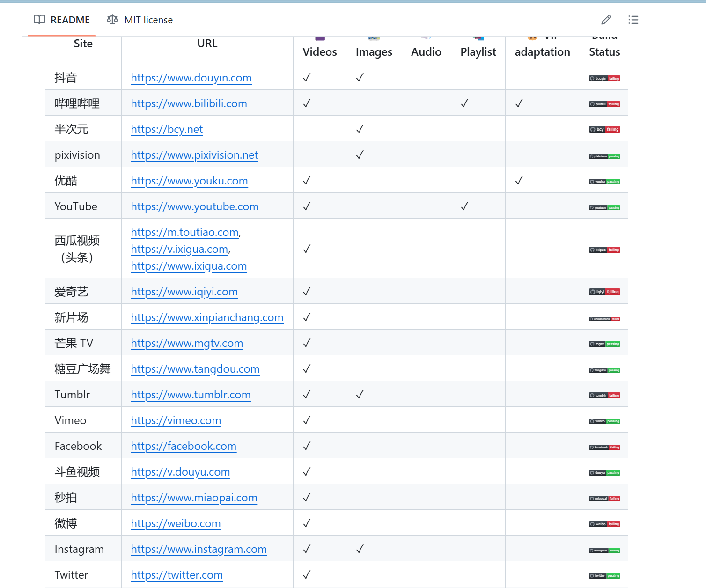
Task: Click the ixigua failing build badge
Action: [x=604, y=250]
